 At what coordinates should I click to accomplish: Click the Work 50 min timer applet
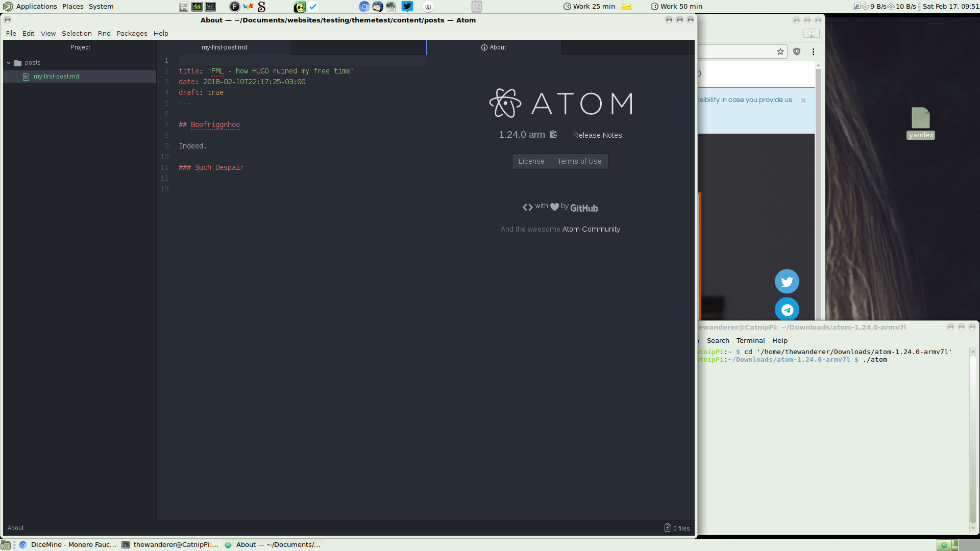677,7
